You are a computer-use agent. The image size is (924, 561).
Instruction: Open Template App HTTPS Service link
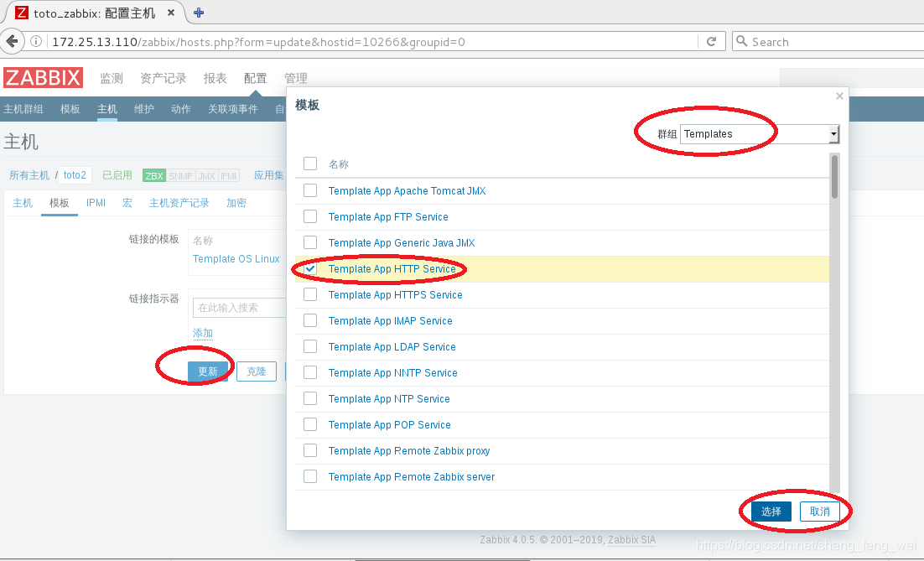(x=396, y=294)
